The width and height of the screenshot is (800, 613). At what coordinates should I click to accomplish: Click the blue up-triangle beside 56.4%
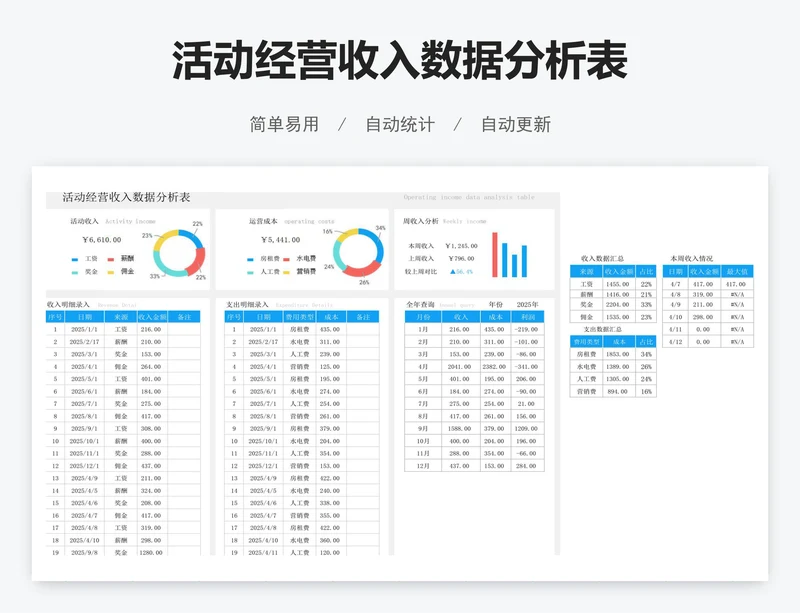[453, 271]
